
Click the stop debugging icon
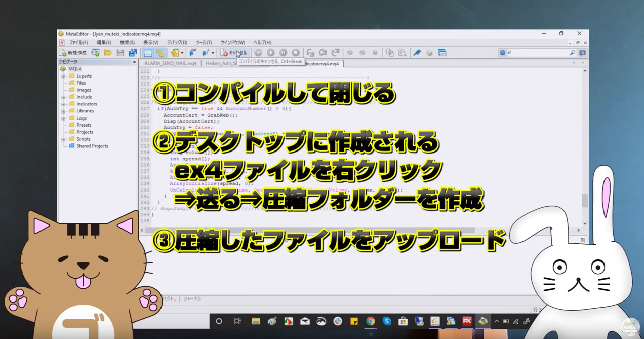(x=296, y=53)
